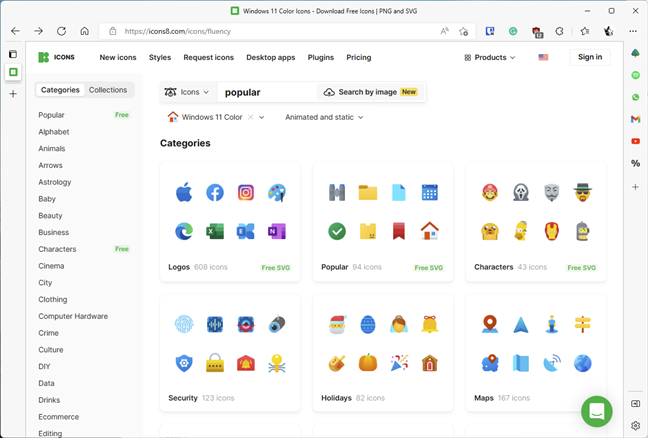648x438 pixels.
Task: Click the Facebook logo icon
Action: point(215,192)
